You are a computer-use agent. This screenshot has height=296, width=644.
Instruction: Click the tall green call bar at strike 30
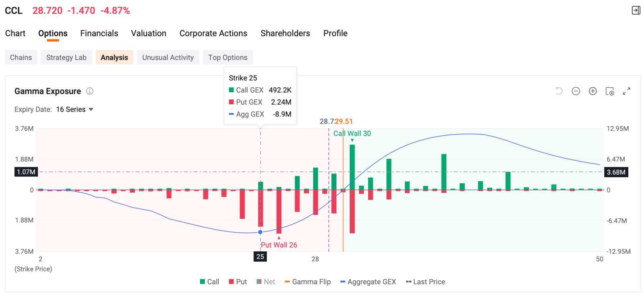click(352, 167)
